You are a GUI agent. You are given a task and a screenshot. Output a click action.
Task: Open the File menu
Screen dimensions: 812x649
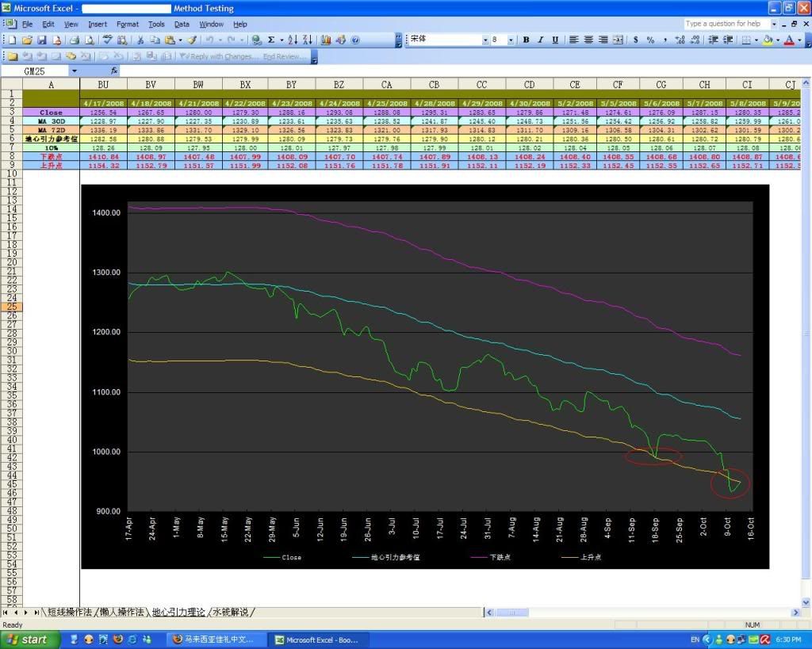pyautogui.click(x=27, y=24)
